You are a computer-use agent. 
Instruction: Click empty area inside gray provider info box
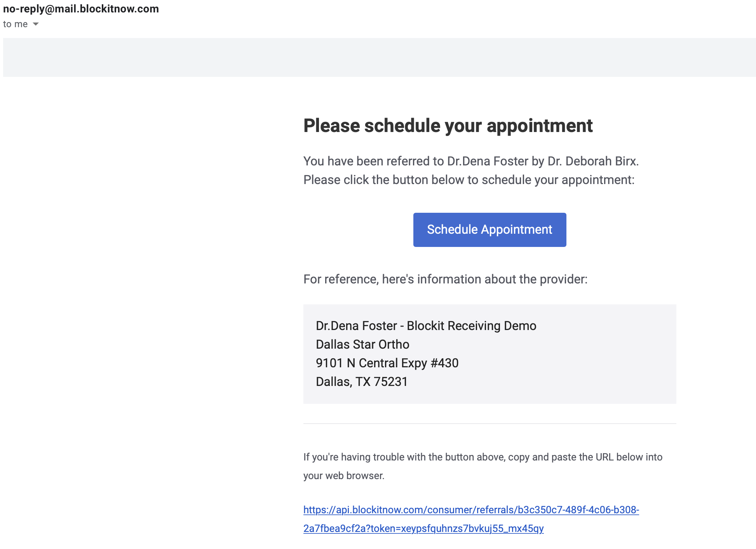tap(606, 361)
